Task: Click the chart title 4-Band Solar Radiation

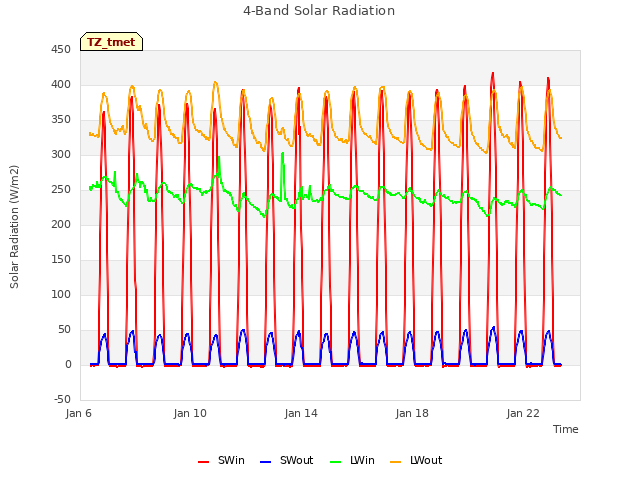Action: click(x=319, y=11)
